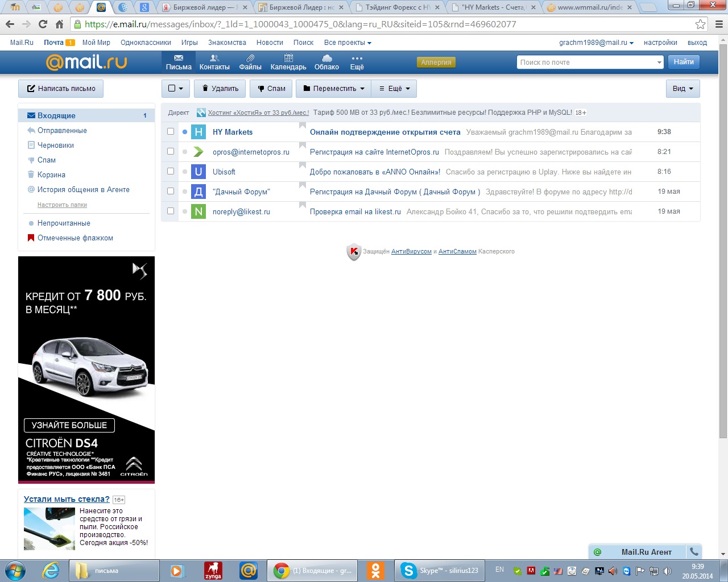Launch Internet Explorer from taskbar
Image resolution: width=728 pixels, height=582 pixels.
click(x=51, y=570)
